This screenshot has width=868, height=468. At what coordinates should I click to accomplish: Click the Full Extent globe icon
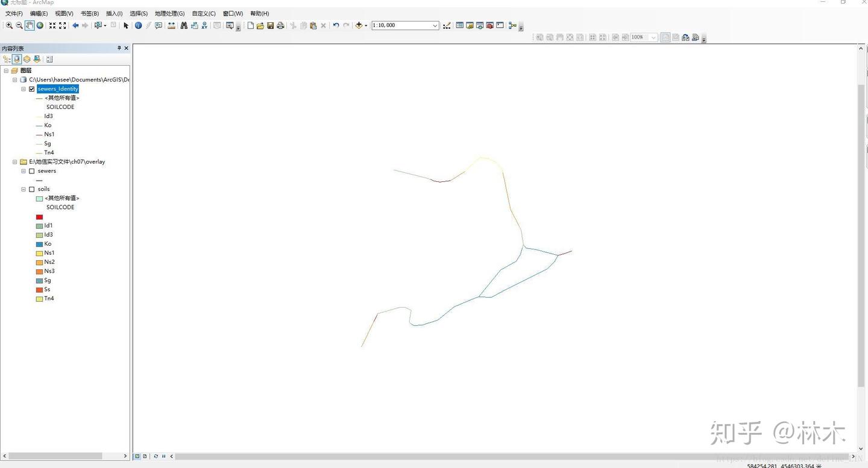pyautogui.click(x=40, y=25)
